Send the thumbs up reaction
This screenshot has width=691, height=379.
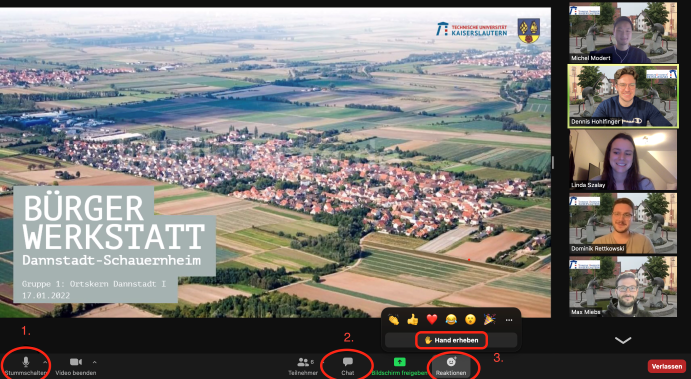(x=413, y=320)
